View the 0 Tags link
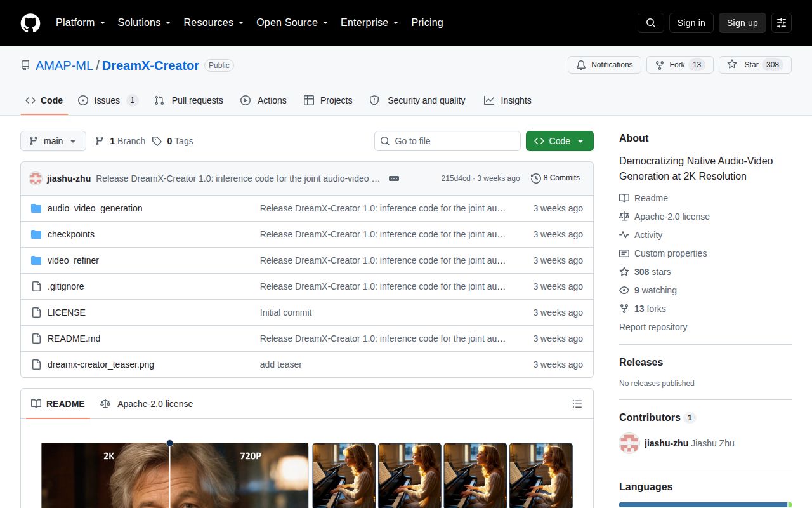 [173, 141]
